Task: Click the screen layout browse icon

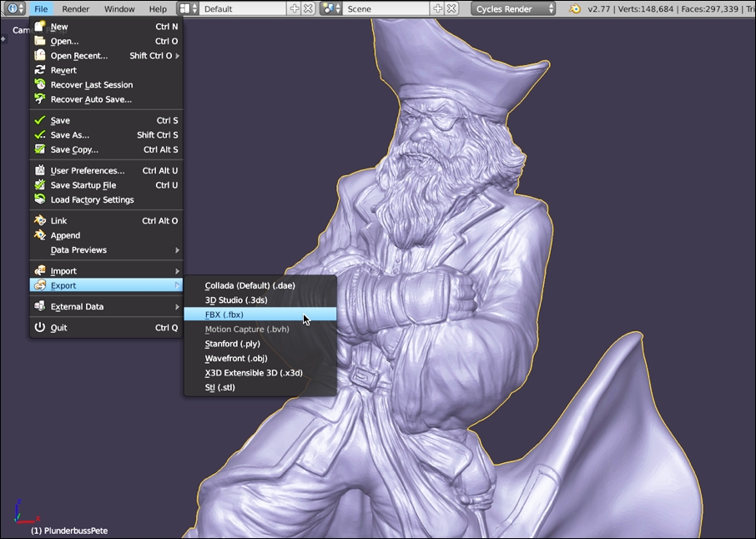Action: tap(188, 8)
